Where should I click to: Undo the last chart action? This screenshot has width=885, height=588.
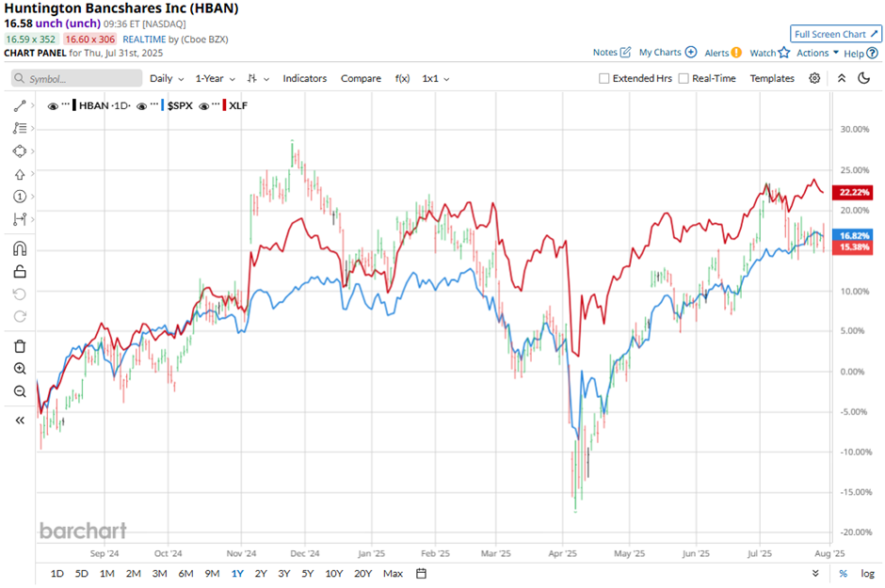20,294
